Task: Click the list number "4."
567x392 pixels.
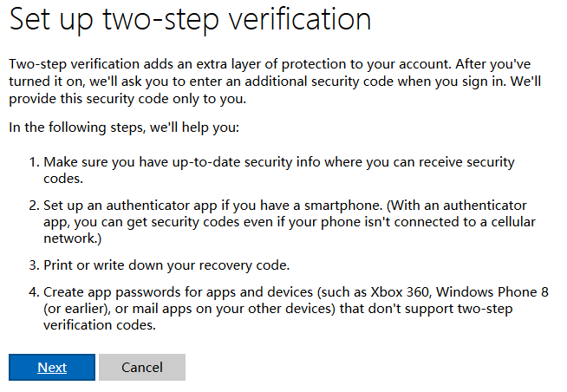Action: [34, 292]
